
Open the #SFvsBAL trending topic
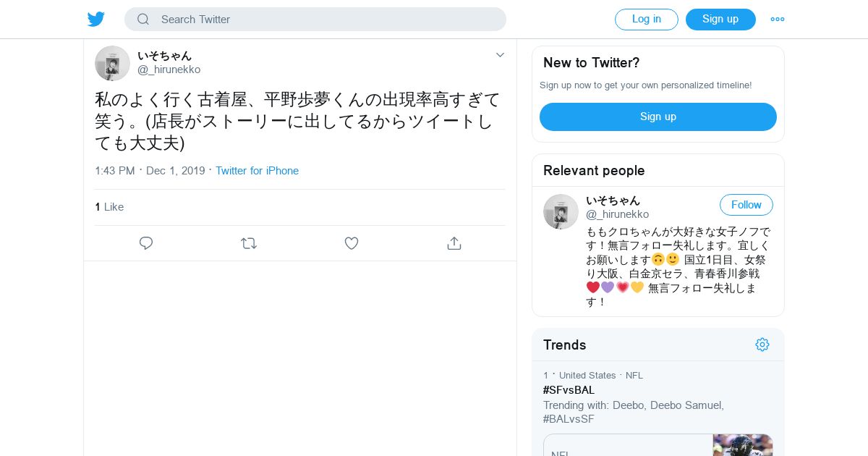click(x=569, y=390)
